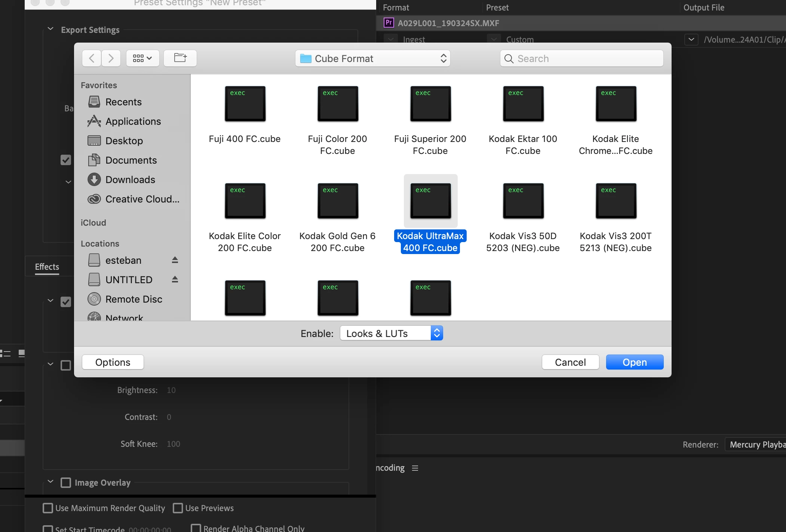Toggle Use Previews checkbox
The image size is (786, 532).
pyautogui.click(x=178, y=508)
